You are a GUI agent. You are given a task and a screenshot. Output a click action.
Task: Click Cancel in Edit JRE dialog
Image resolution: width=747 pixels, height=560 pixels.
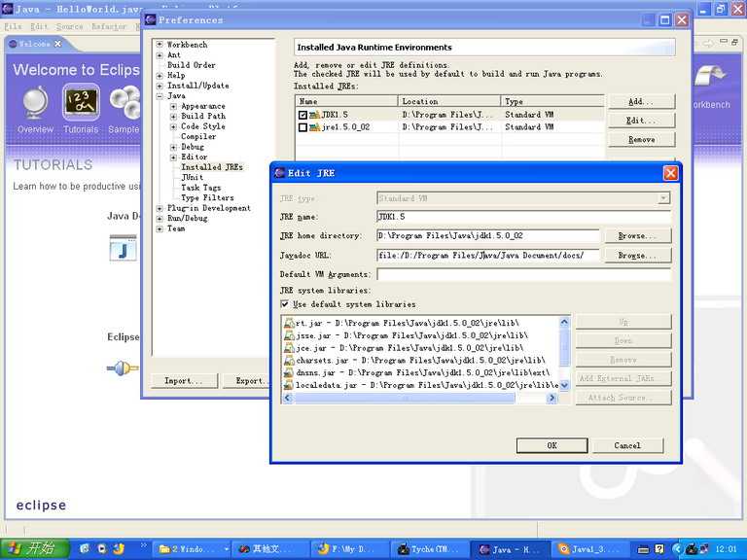point(627,445)
